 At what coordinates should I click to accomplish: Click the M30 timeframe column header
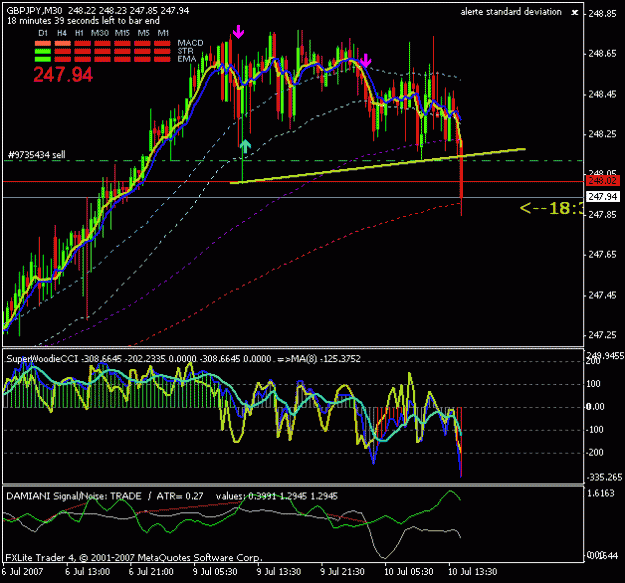pos(100,33)
